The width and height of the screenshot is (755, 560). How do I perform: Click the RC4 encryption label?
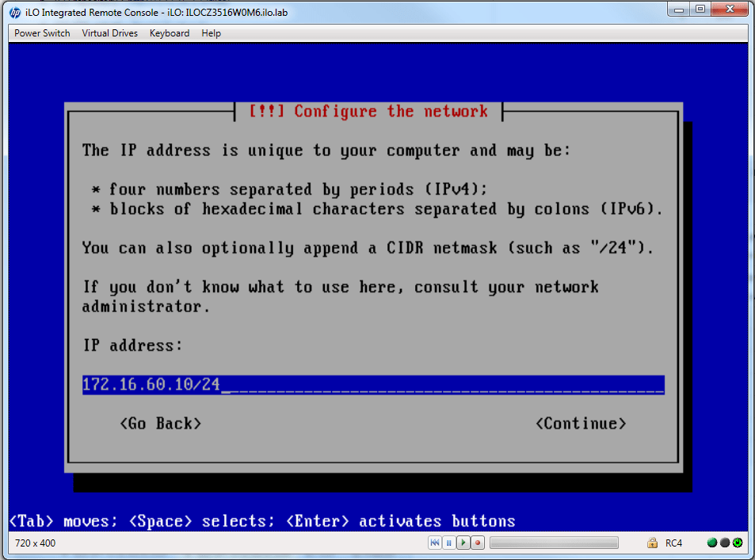pos(673,543)
